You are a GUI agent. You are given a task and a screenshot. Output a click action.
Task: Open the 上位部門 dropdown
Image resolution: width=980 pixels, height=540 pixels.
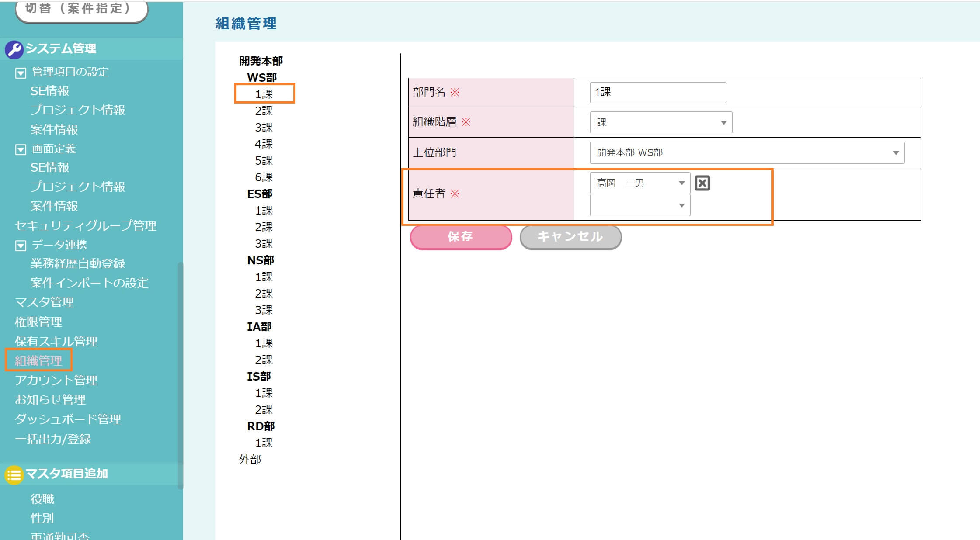click(x=747, y=152)
